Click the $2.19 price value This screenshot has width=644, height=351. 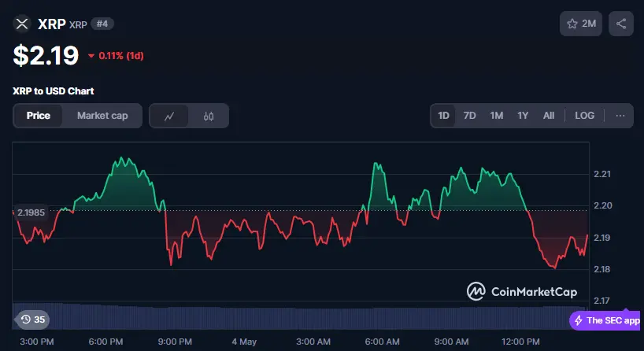click(x=46, y=55)
